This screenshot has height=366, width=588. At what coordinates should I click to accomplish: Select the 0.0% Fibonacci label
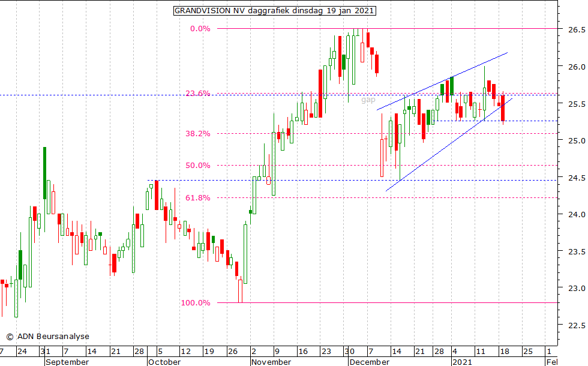tap(200, 29)
